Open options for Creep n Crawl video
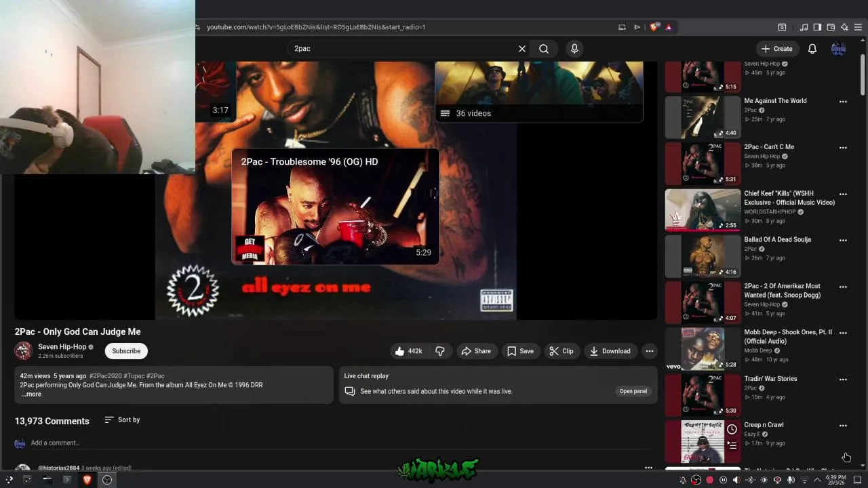This screenshot has width=868, height=488. coord(843,426)
